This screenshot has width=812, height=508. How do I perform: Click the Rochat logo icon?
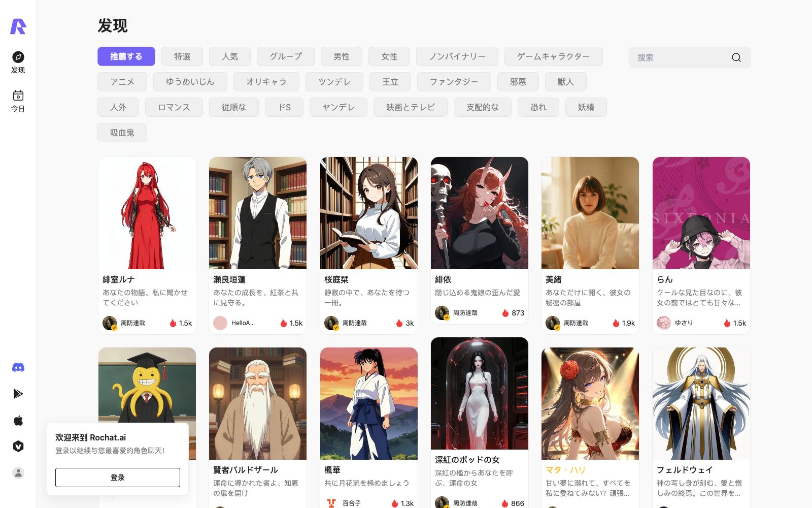pos(18,26)
